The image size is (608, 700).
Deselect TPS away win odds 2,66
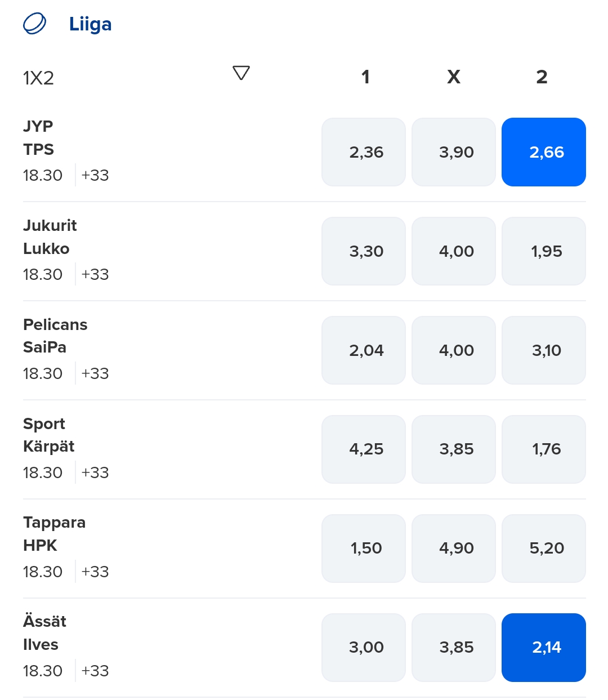pyautogui.click(x=543, y=152)
